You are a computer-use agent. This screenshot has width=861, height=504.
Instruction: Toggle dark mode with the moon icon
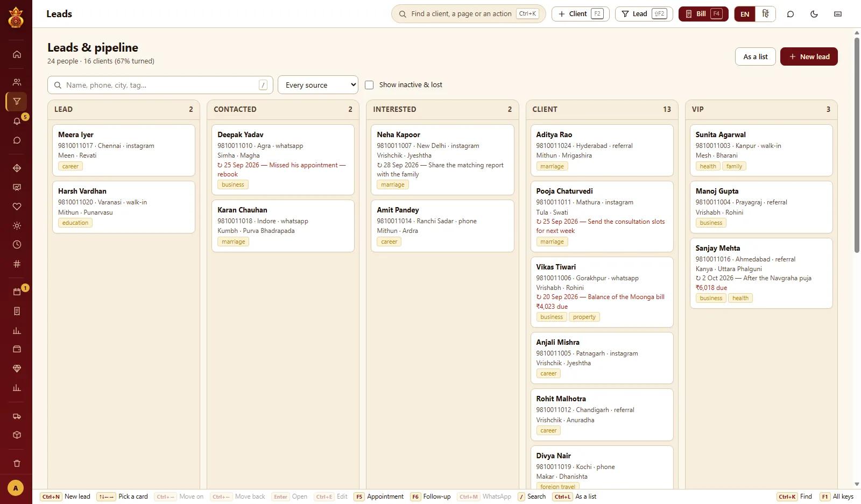814,14
